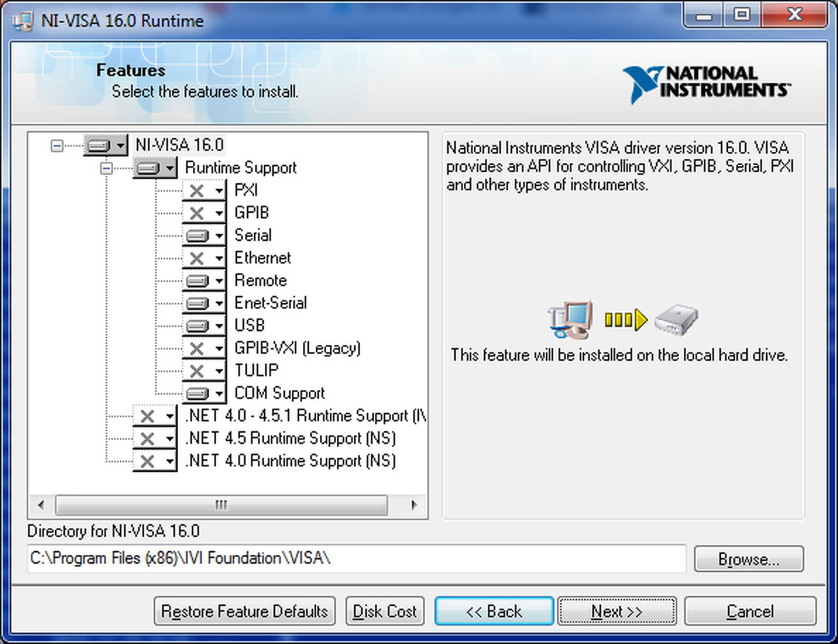Select the GPIB-VXI (Legacy) feature label
The height and width of the screenshot is (644, 838).
coord(297,348)
